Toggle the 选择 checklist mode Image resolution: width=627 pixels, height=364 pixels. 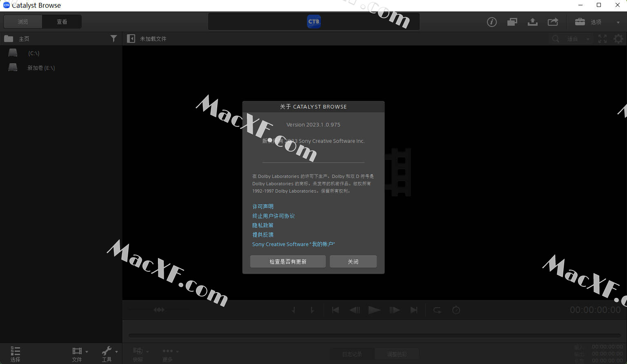click(16, 354)
